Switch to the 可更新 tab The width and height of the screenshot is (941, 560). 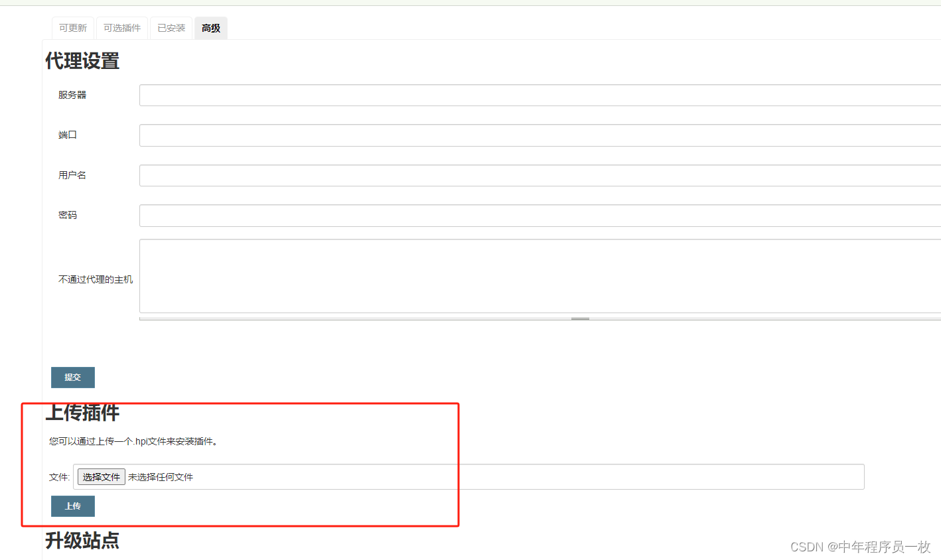point(73,28)
